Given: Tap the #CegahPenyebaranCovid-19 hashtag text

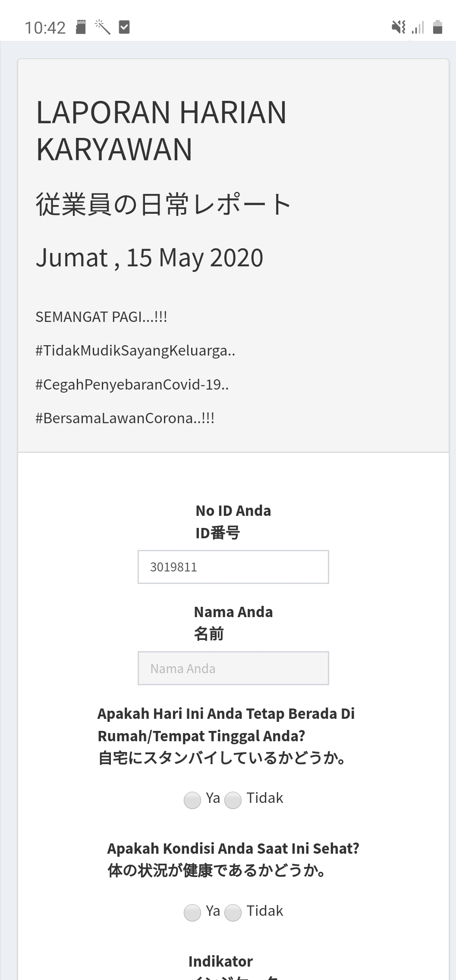Looking at the screenshot, I should click(132, 384).
